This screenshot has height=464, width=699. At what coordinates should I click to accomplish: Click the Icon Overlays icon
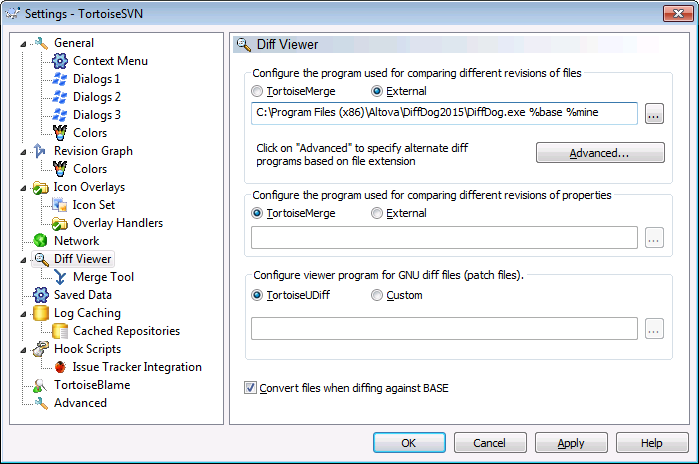tap(41, 187)
